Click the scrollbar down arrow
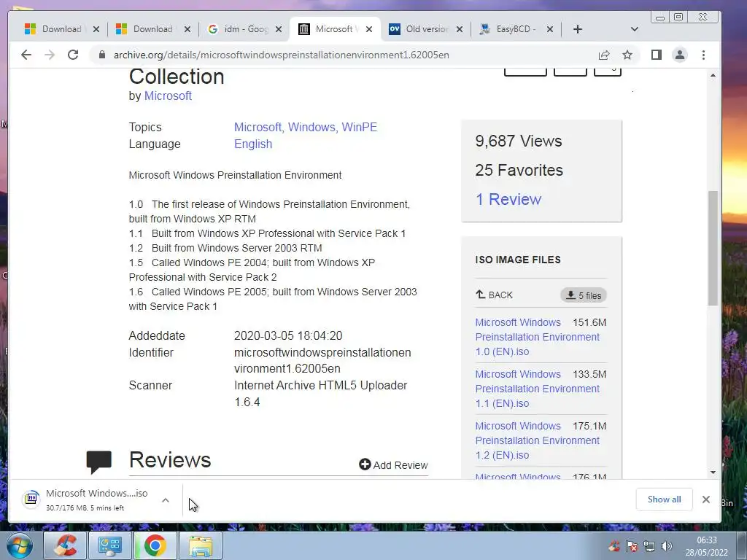Screen dimensions: 747x560 click(x=713, y=472)
